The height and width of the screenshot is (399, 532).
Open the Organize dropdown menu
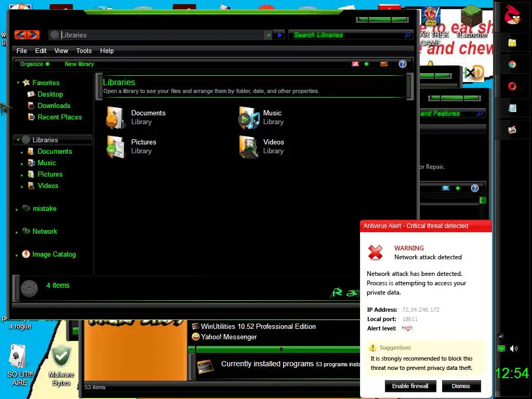(35, 64)
